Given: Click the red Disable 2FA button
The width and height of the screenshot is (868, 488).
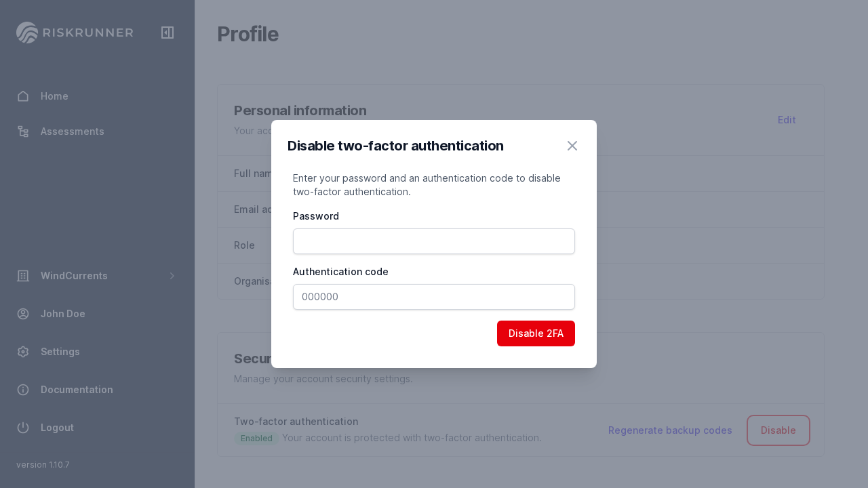Looking at the screenshot, I should pyautogui.click(x=536, y=333).
